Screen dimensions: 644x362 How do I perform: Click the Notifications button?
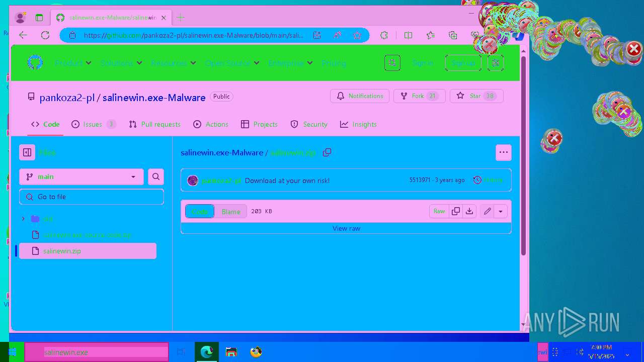coord(360,96)
